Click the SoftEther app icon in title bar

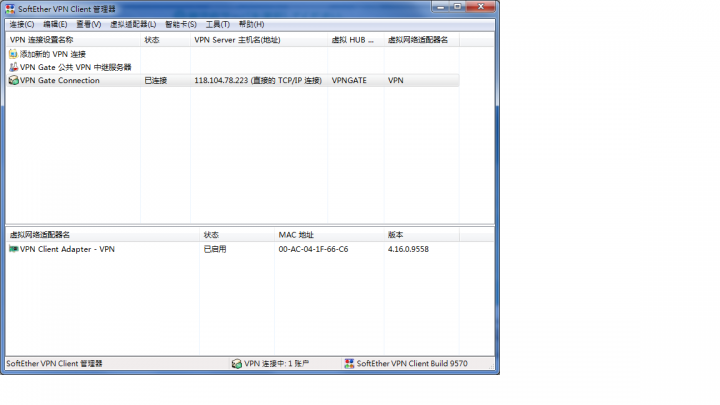[10, 9]
